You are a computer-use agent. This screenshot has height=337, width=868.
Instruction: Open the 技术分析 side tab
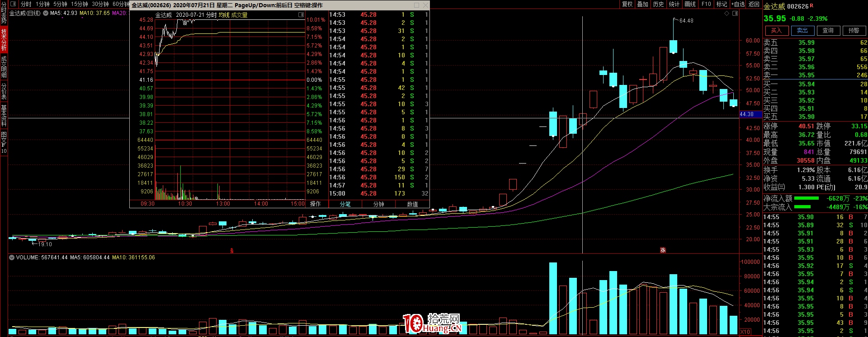4,40
